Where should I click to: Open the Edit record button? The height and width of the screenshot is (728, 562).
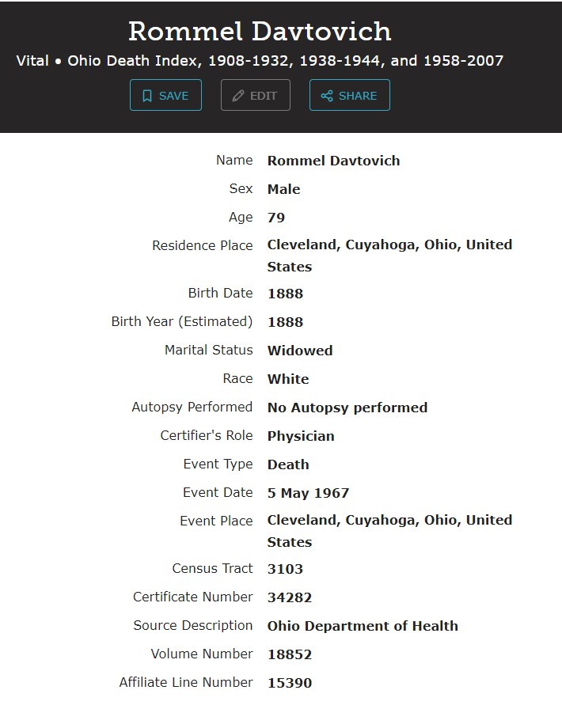coord(256,95)
